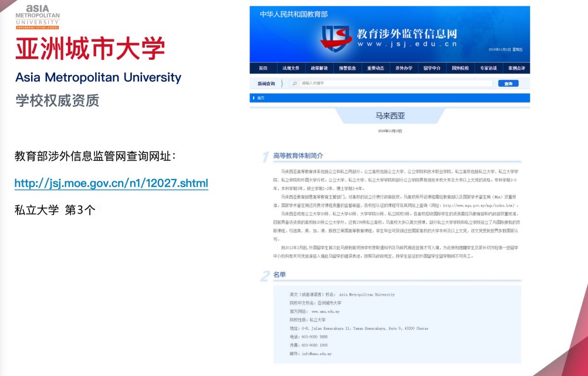
Task: Click the red 亚洲城市大学 slide title
Action: (x=90, y=49)
